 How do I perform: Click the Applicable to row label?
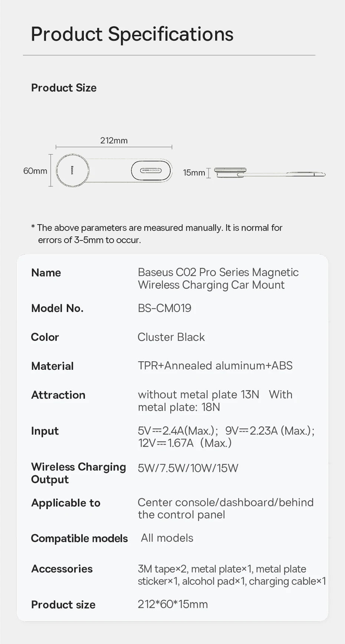coord(66,503)
